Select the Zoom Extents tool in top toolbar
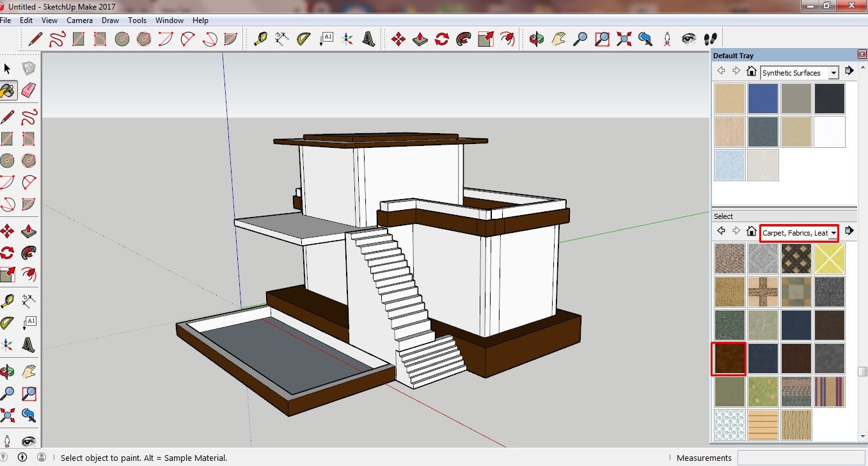The height and width of the screenshot is (466, 868). (624, 39)
